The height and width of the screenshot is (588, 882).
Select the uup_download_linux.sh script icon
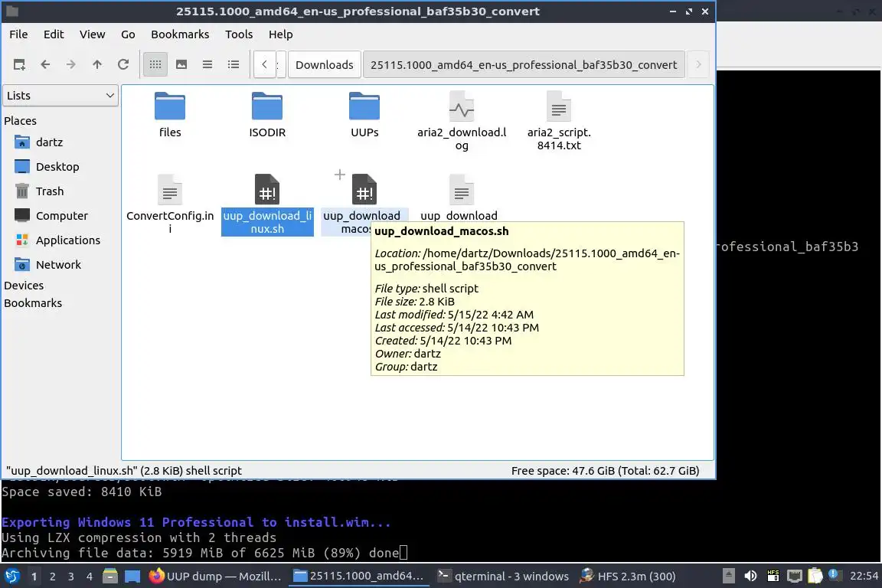tap(267, 190)
